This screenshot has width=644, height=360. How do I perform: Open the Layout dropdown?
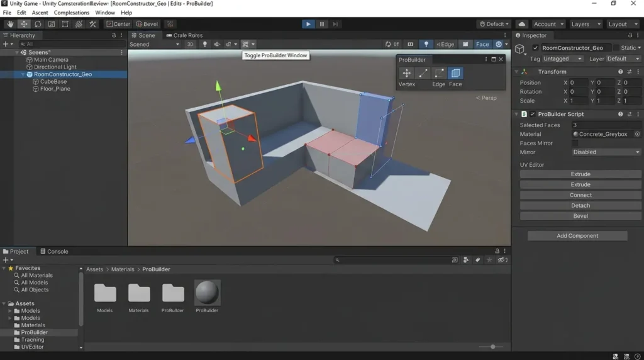[x=623, y=24]
